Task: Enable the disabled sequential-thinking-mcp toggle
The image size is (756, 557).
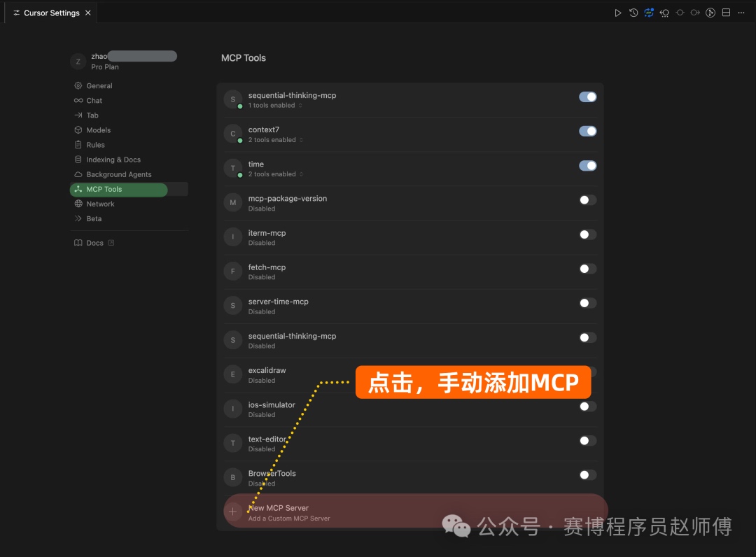Action: tap(588, 338)
